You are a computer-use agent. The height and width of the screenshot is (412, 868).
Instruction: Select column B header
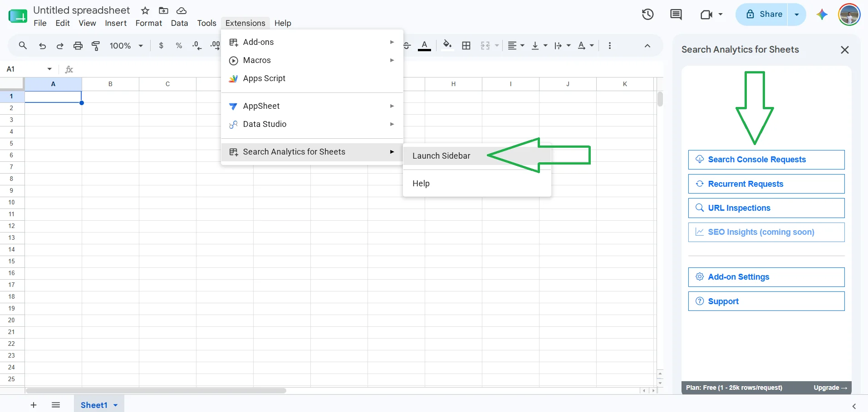(x=110, y=84)
